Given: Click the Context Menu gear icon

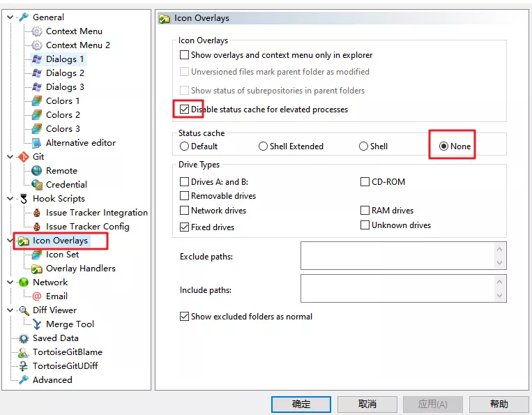Looking at the screenshot, I should (x=37, y=31).
